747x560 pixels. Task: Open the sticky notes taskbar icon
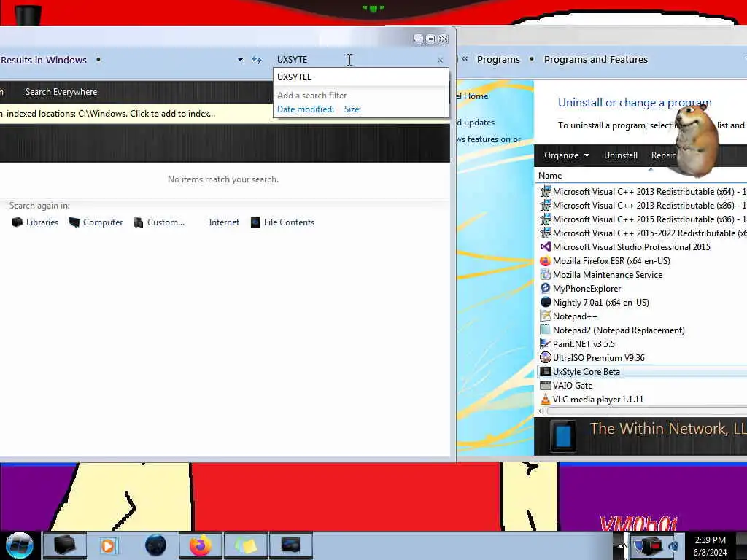point(246,545)
